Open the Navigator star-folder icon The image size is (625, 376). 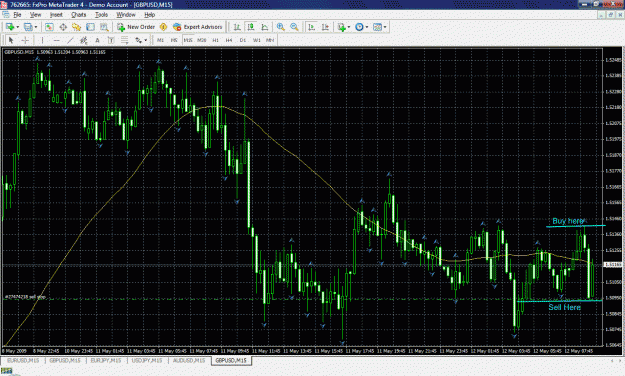77,27
